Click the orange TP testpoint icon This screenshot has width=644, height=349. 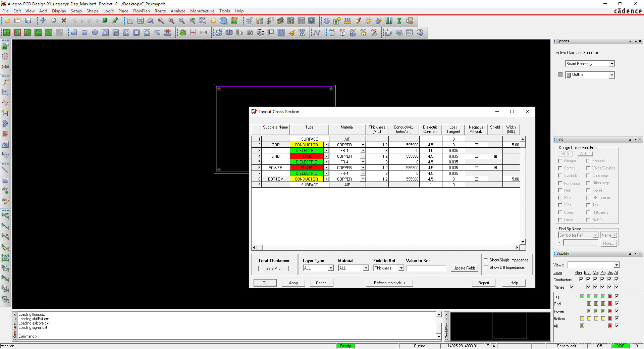point(291,33)
